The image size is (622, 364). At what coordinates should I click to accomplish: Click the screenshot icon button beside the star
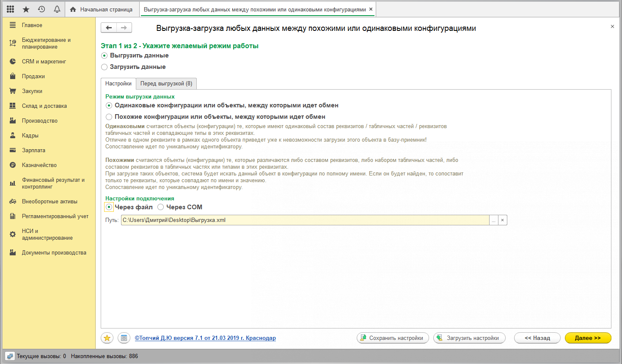[x=124, y=338]
